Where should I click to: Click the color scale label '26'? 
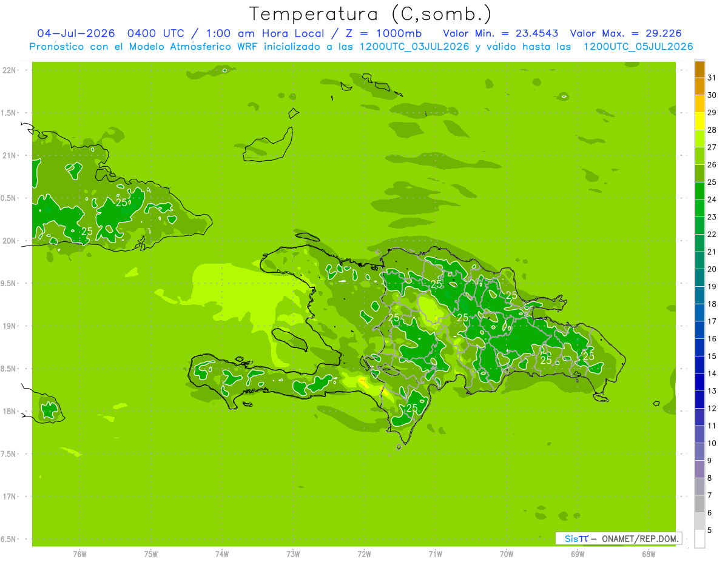[x=712, y=164]
